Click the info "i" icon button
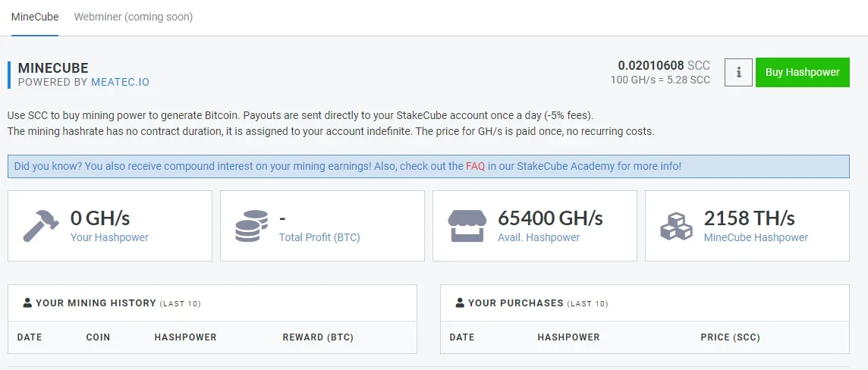Image resolution: width=868 pixels, height=370 pixels. [x=738, y=73]
